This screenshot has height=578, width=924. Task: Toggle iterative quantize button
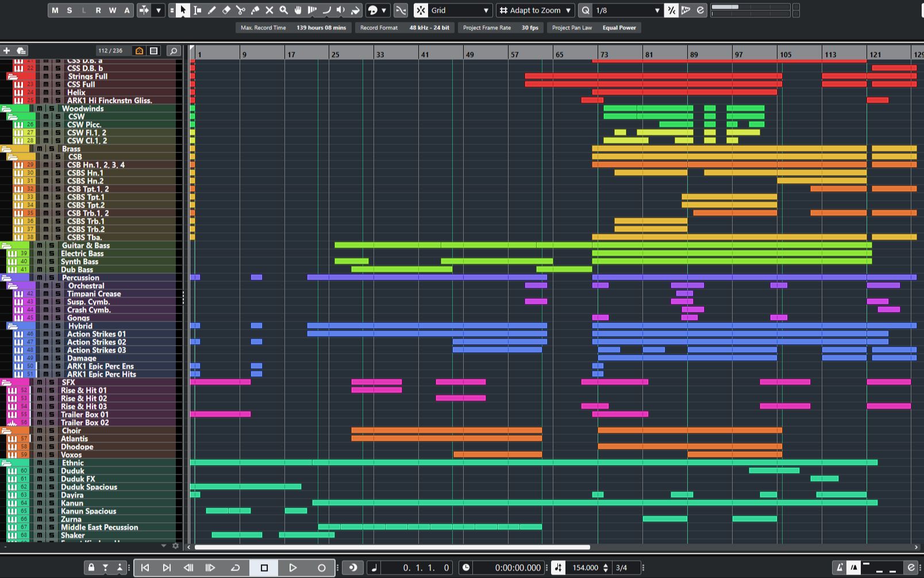tap(671, 10)
